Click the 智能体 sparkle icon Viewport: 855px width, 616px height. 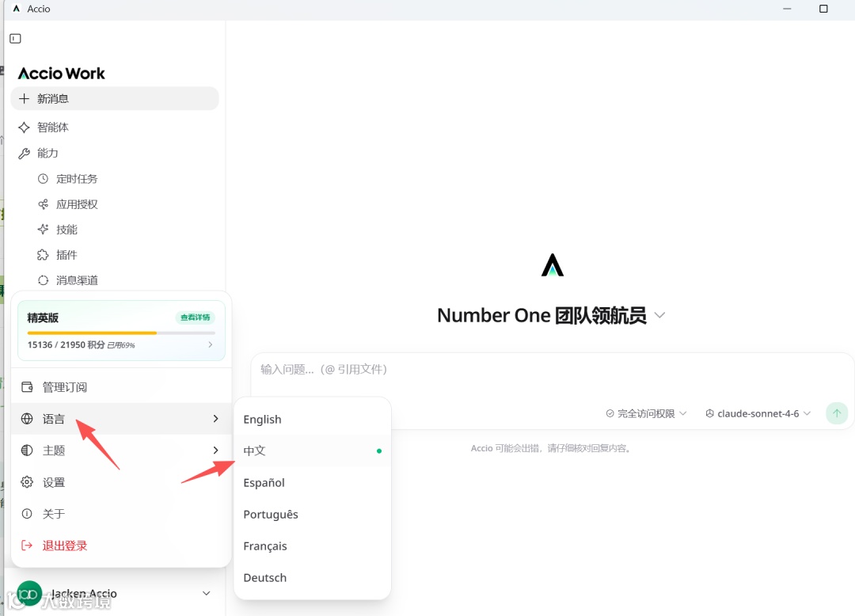tap(24, 127)
